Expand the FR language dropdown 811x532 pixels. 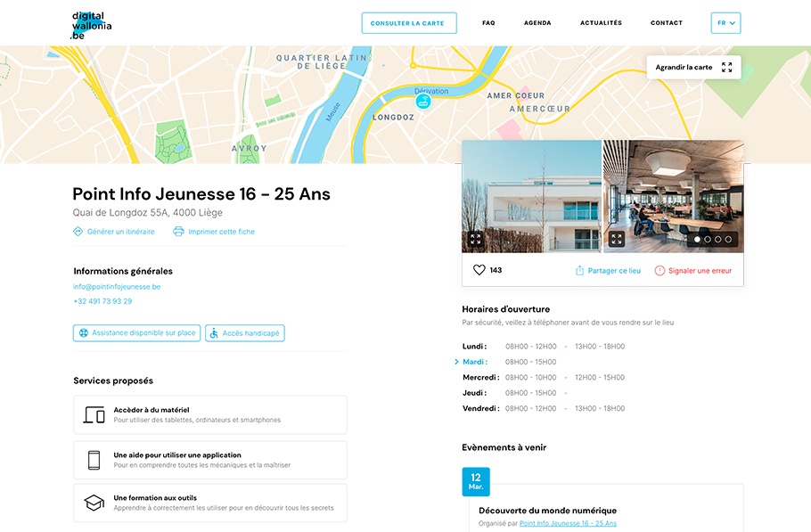click(x=725, y=23)
